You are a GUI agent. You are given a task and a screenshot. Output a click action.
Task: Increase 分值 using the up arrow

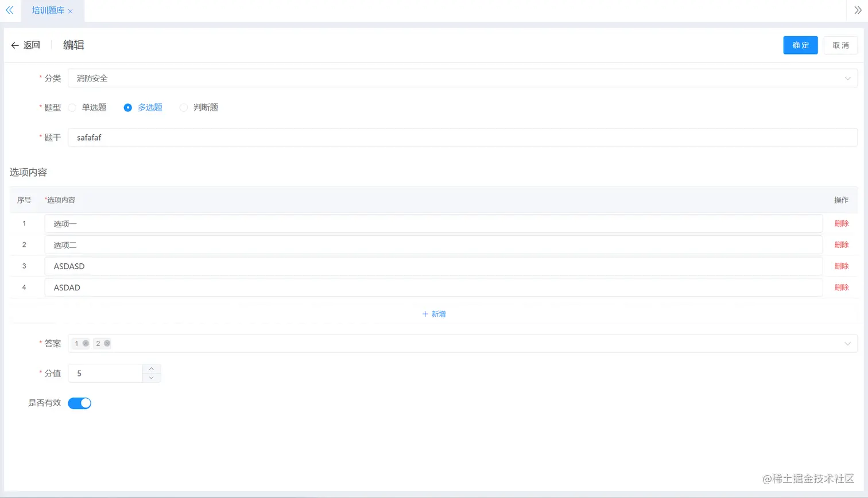pos(152,369)
